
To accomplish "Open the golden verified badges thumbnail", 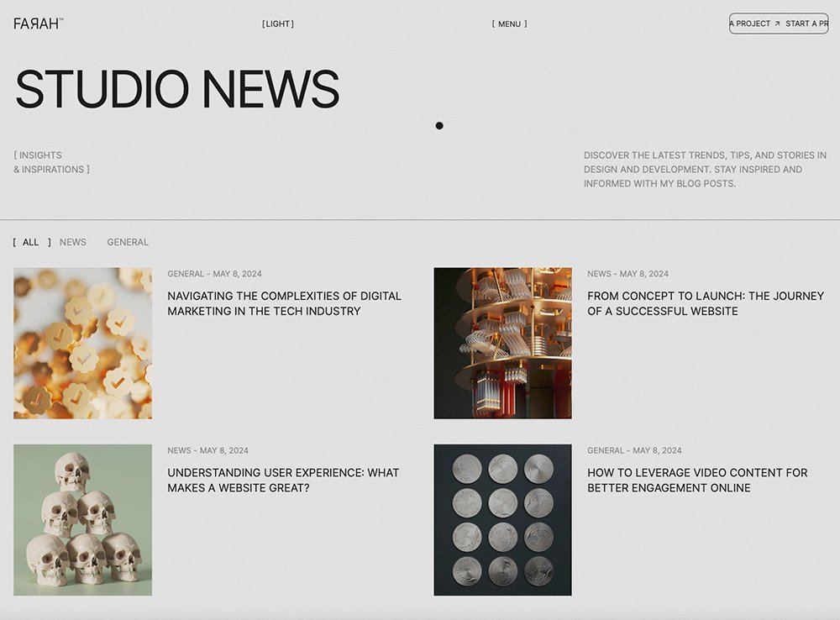I will tap(82, 343).
